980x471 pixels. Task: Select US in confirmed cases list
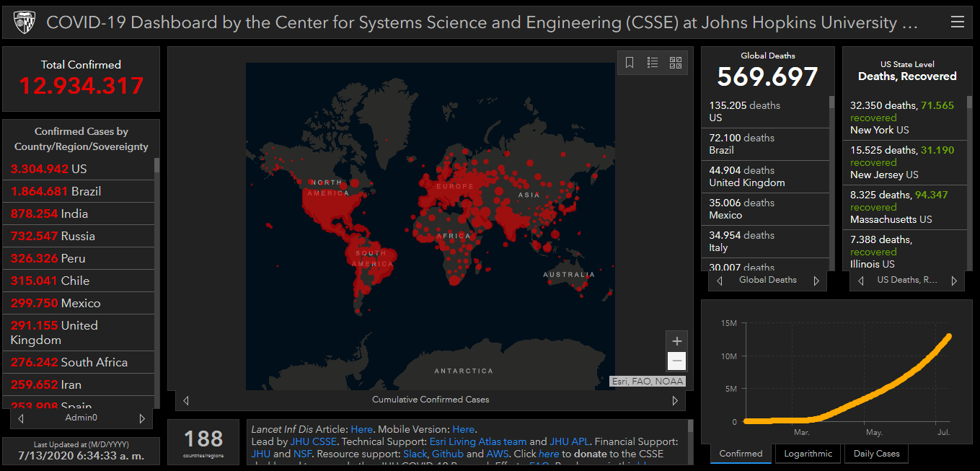click(x=79, y=169)
